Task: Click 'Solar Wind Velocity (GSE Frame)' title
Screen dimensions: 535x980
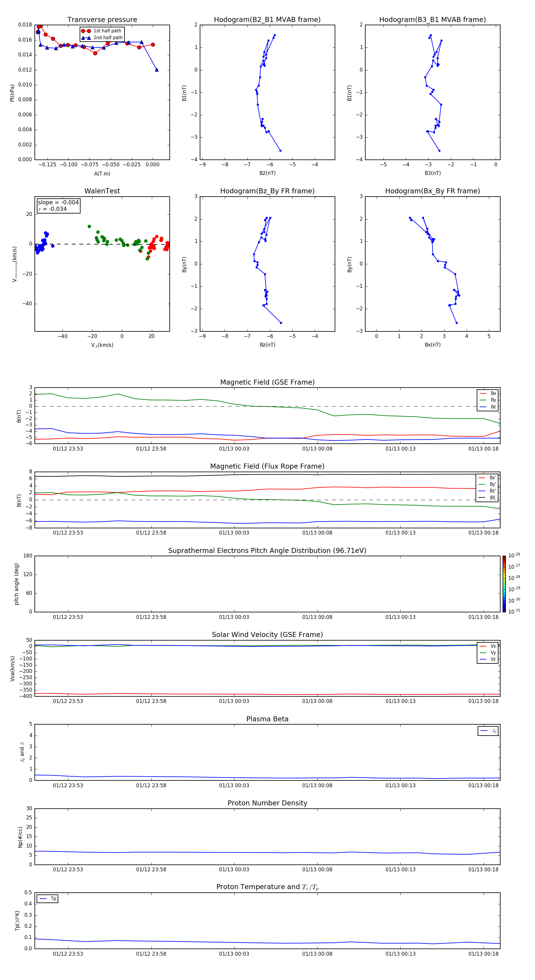Action: (267, 635)
